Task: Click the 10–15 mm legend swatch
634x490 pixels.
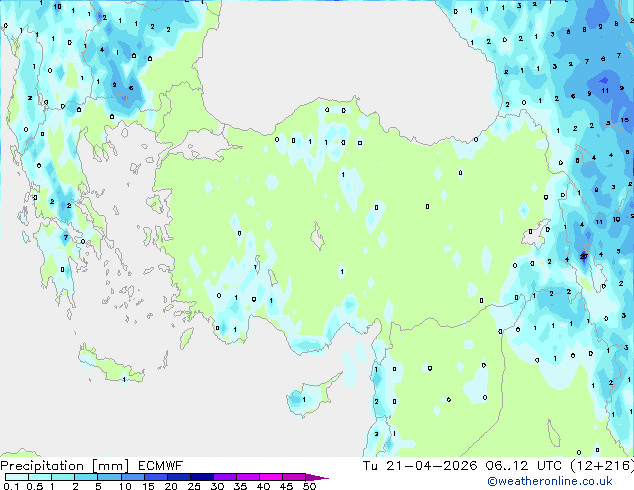Action: click(132, 477)
